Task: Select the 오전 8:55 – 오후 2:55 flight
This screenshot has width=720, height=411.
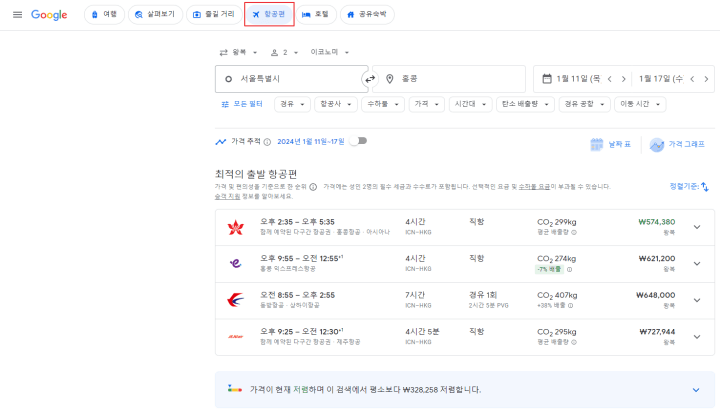Action: 465,300
